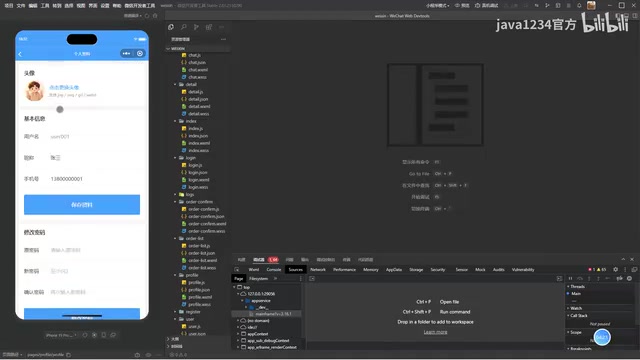Click the element inspector icon in devtools
The width and height of the screenshot is (640, 360).
237,269
